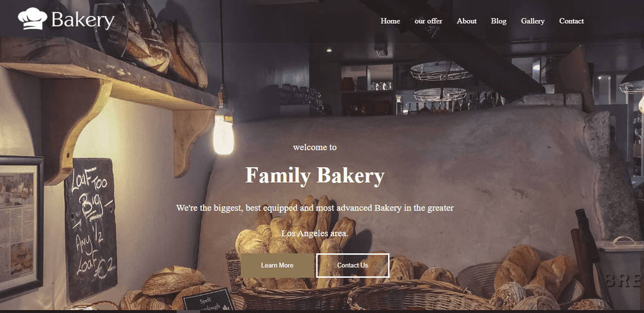
Task: Click the welcome to subtitle text
Action: (x=315, y=147)
